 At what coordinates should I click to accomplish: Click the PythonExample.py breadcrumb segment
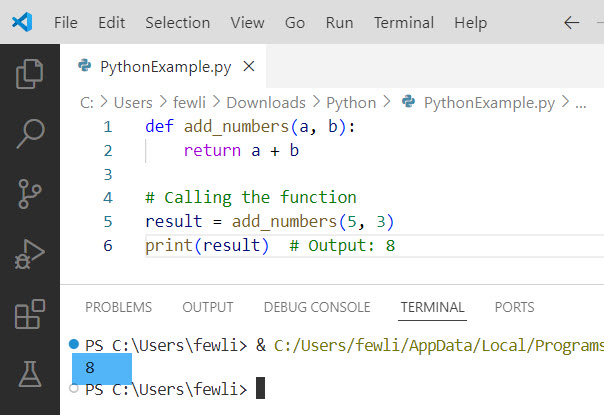point(489,103)
